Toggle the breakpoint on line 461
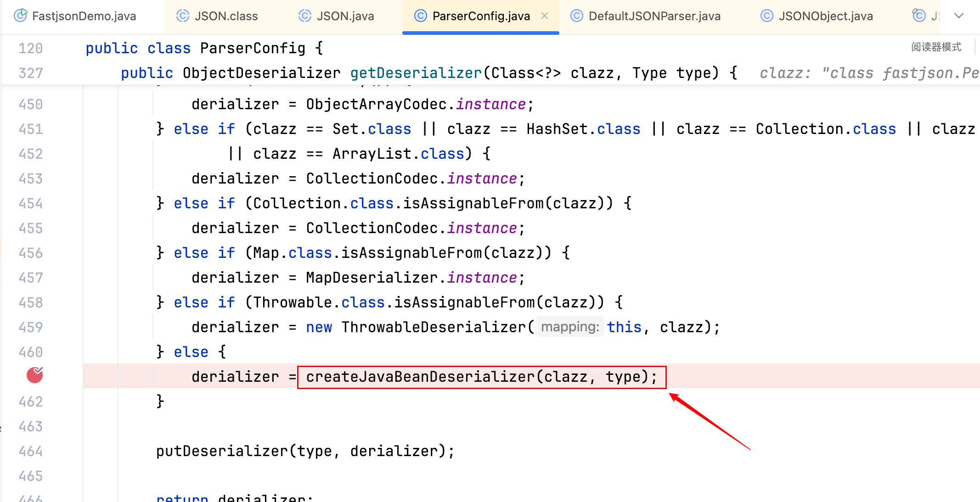The image size is (980, 502). pos(34,375)
